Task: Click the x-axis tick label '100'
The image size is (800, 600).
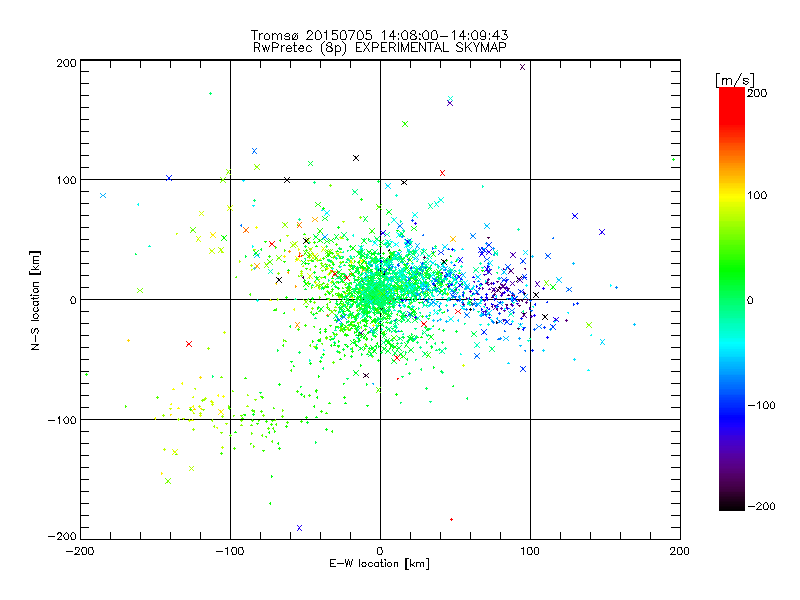Action: pos(530,552)
